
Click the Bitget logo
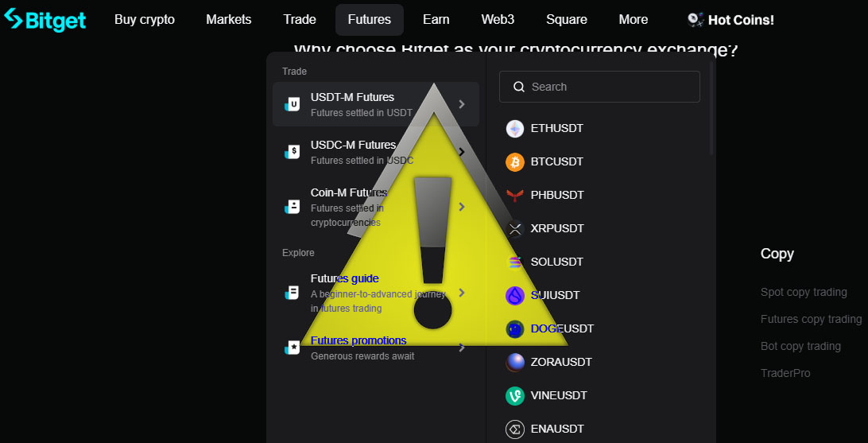click(x=45, y=20)
